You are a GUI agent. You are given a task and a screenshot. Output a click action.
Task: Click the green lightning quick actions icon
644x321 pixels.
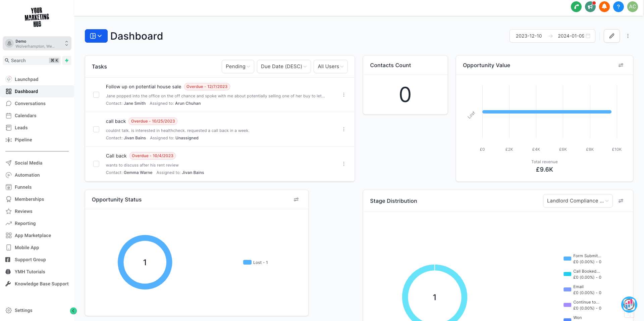67,60
